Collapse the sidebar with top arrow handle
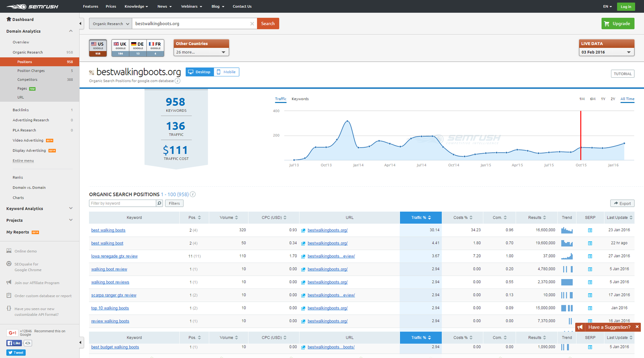The image size is (644, 358). pos(80,23)
